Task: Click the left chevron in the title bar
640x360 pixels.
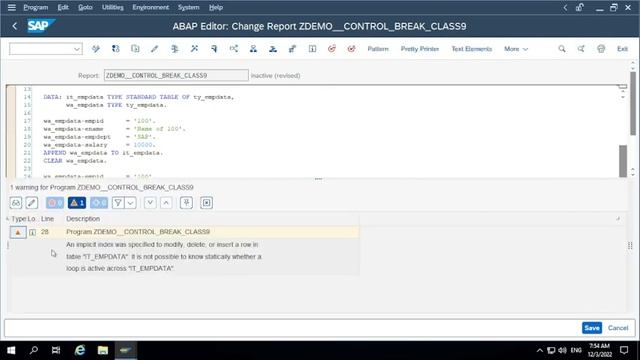Action: tap(565, 7)
